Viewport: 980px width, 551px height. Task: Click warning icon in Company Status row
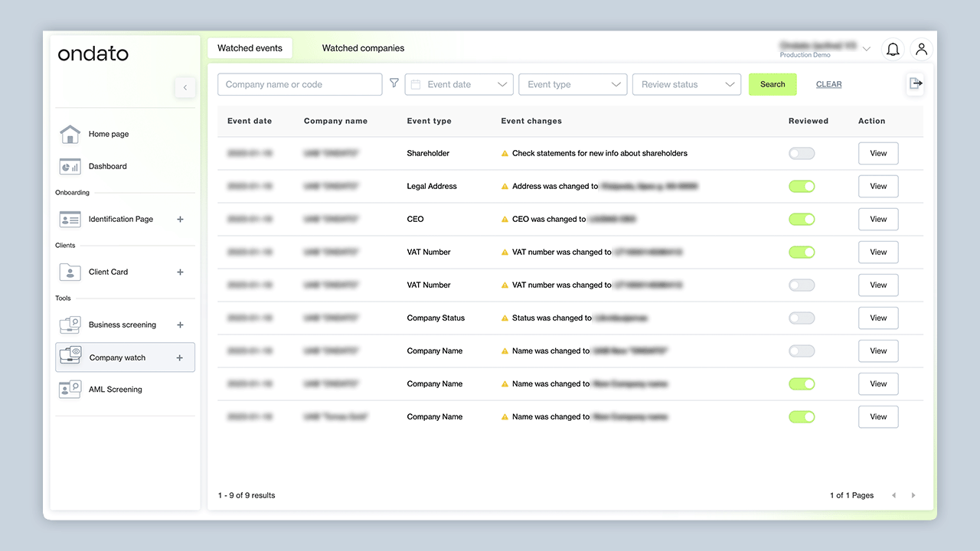coord(505,318)
